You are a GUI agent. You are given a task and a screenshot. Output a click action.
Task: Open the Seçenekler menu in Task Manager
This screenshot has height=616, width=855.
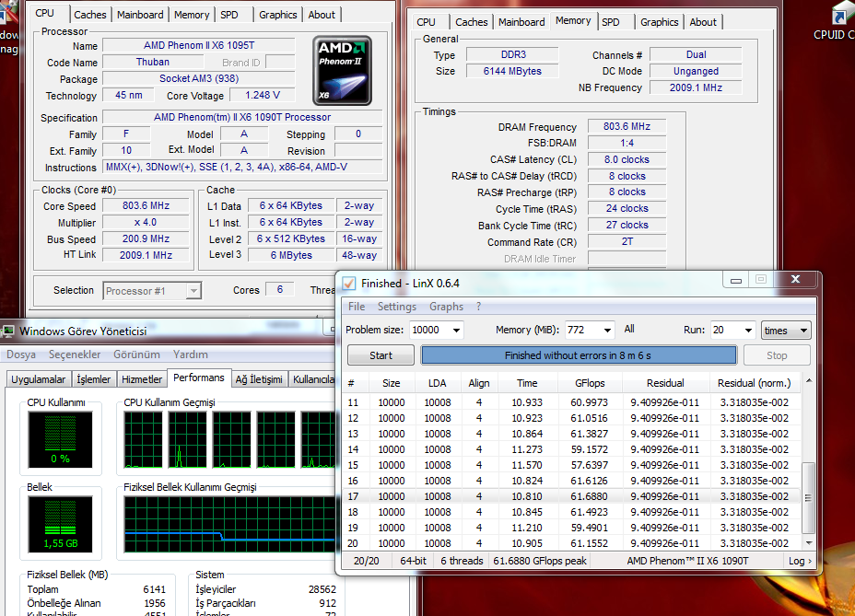click(75, 354)
